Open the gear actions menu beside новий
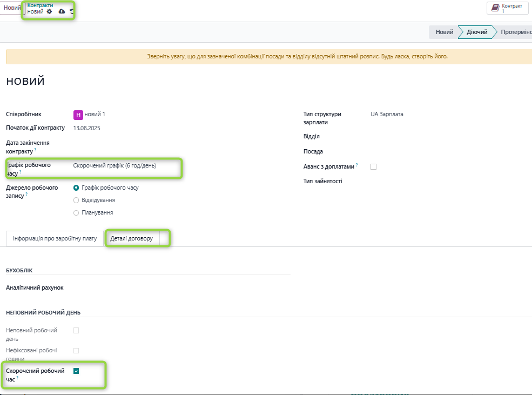Image resolution: width=532 pixels, height=395 pixels. (50, 11)
